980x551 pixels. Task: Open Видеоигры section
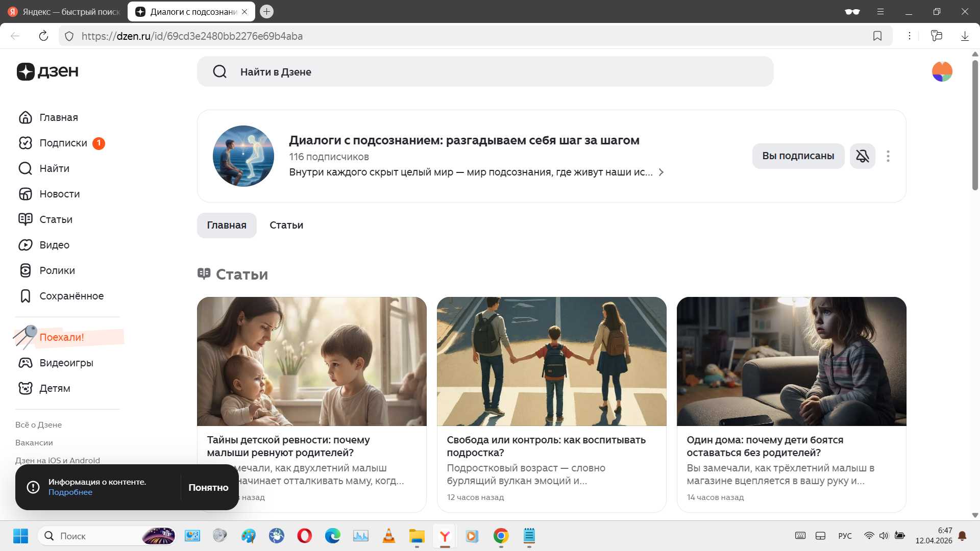tap(66, 363)
